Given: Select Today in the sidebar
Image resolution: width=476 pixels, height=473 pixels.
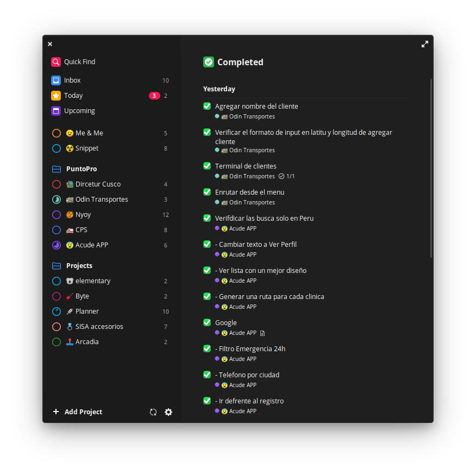Looking at the screenshot, I should tap(110, 96).
